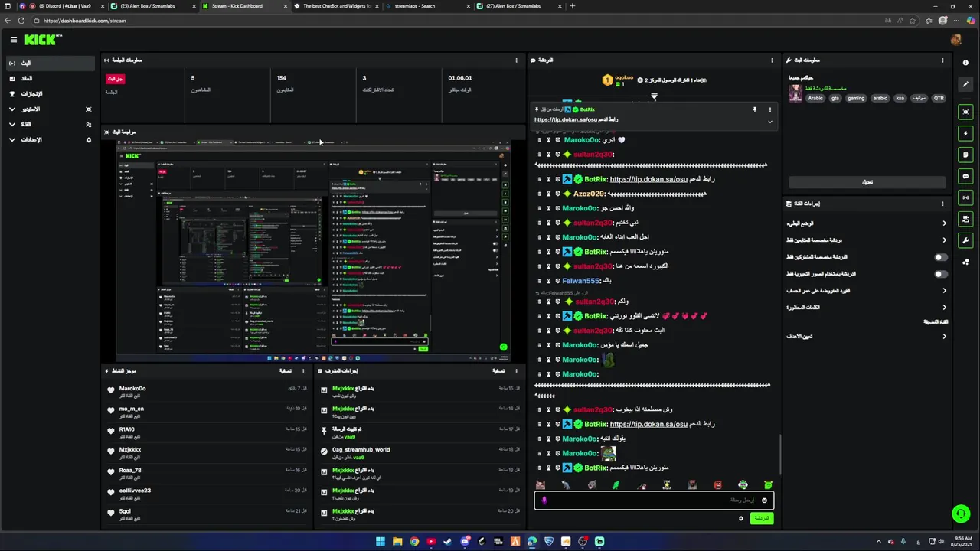Open chat settings gear beside send button
Viewport: 980px width, 551px height.
[740, 518]
